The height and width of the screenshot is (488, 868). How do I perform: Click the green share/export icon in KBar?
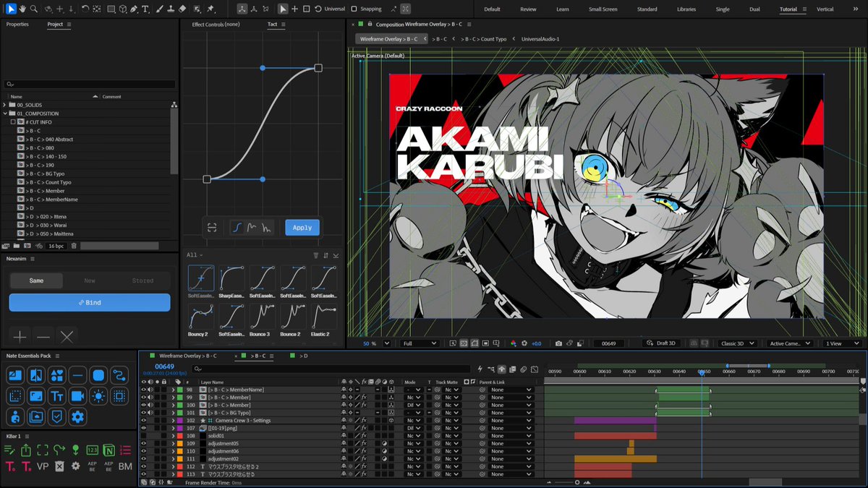click(26, 450)
